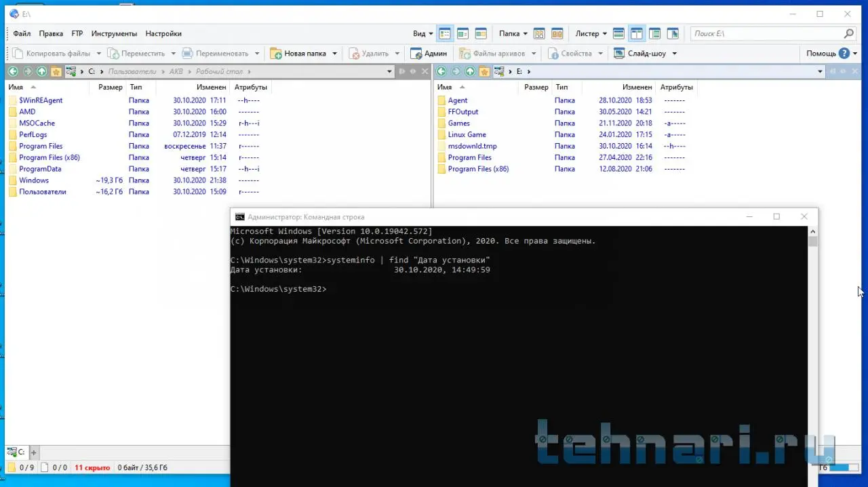Screen dimensions: 868x487
Task: Open the Листер dropdown menu
Action: coord(591,33)
